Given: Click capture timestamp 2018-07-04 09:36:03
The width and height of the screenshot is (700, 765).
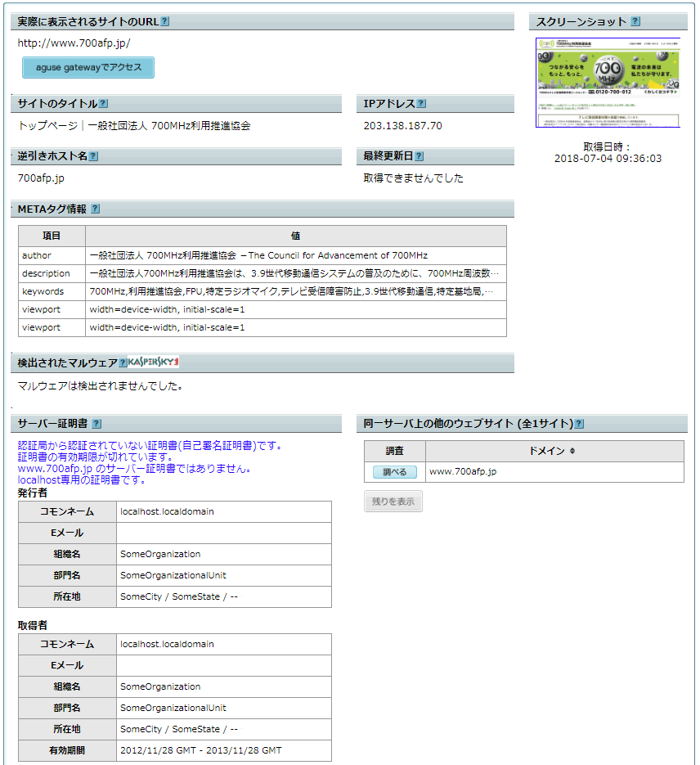Looking at the screenshot, I should [x=608, y=159].
